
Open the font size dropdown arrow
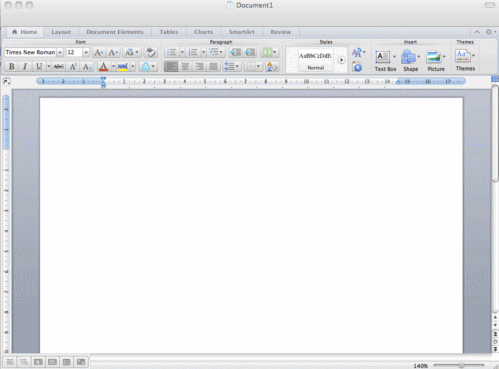(x=86, y=52)
